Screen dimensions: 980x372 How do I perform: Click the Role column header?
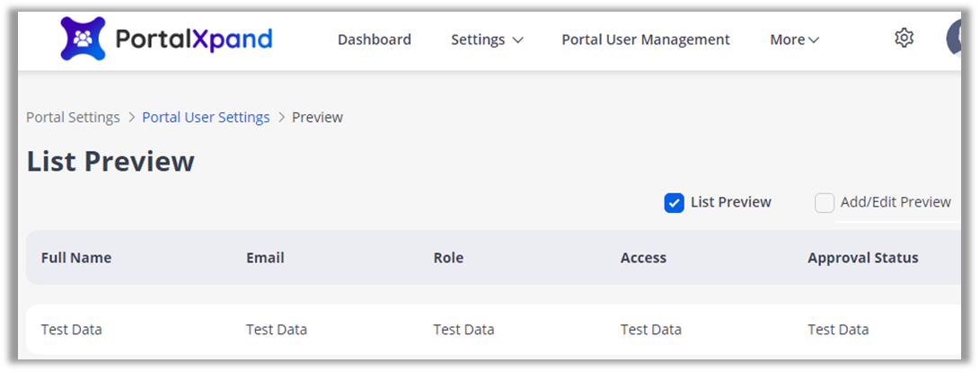448,258
